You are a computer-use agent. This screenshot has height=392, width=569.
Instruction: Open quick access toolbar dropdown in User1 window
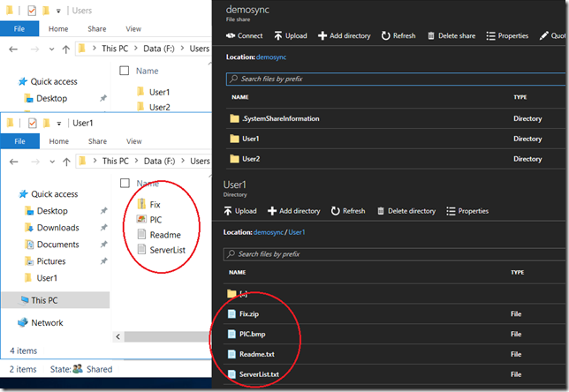59,124
